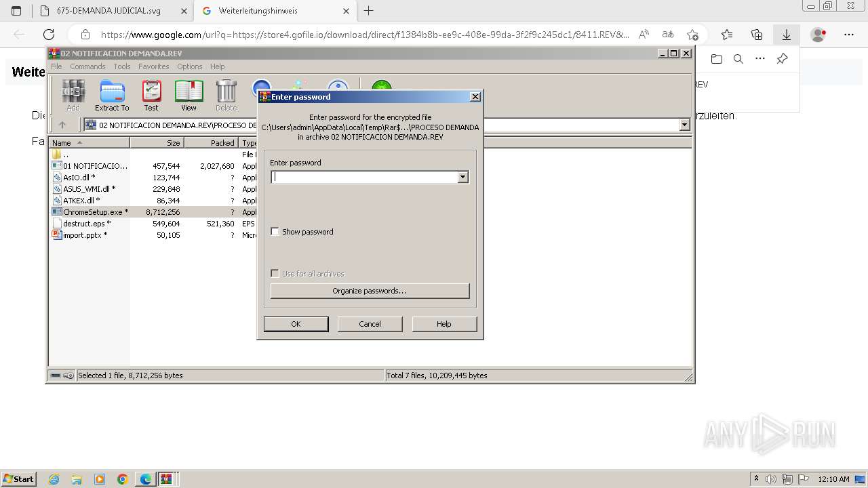Click Organize passwords button
868x488 pixels.
click(x=370, y=291)
